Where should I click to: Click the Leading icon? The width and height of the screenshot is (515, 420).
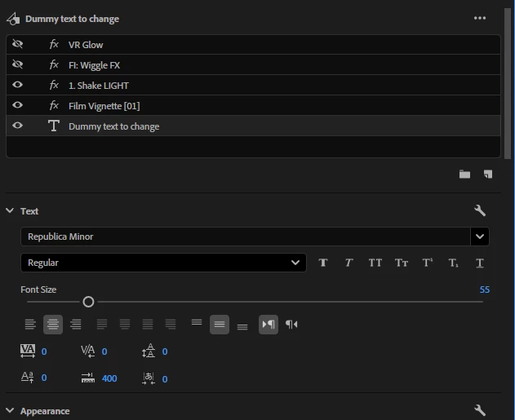(x=149, y=351)
